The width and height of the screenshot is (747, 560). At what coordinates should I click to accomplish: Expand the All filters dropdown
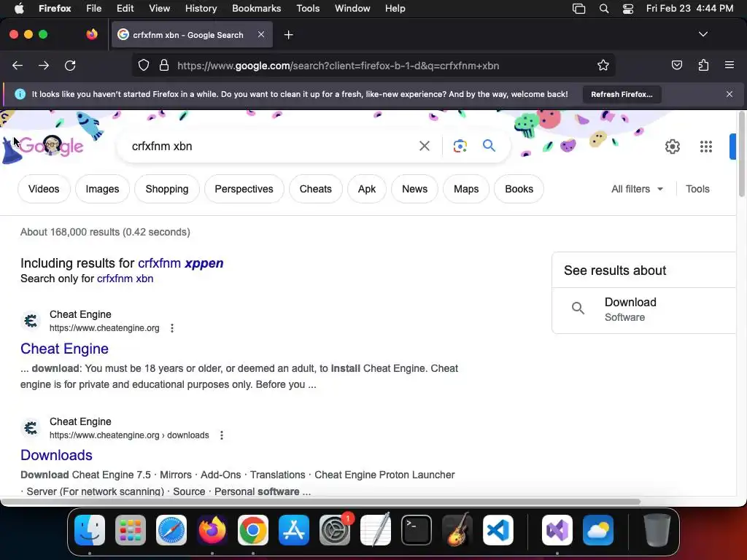click(637, 189)
